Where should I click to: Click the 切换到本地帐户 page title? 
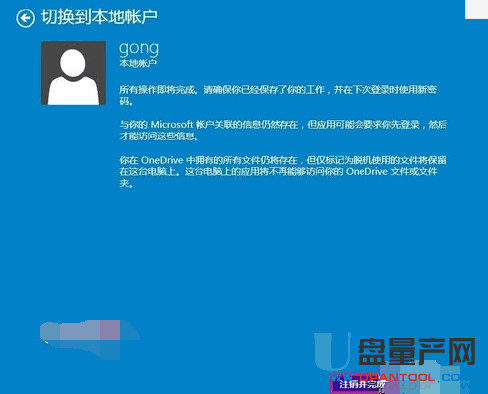pos(99,17)
